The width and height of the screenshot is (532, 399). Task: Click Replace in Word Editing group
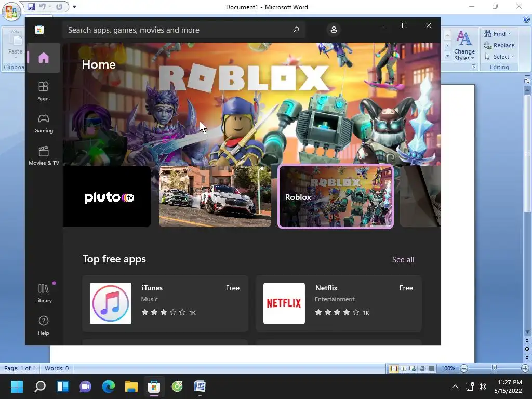click(x=499, y=45)
